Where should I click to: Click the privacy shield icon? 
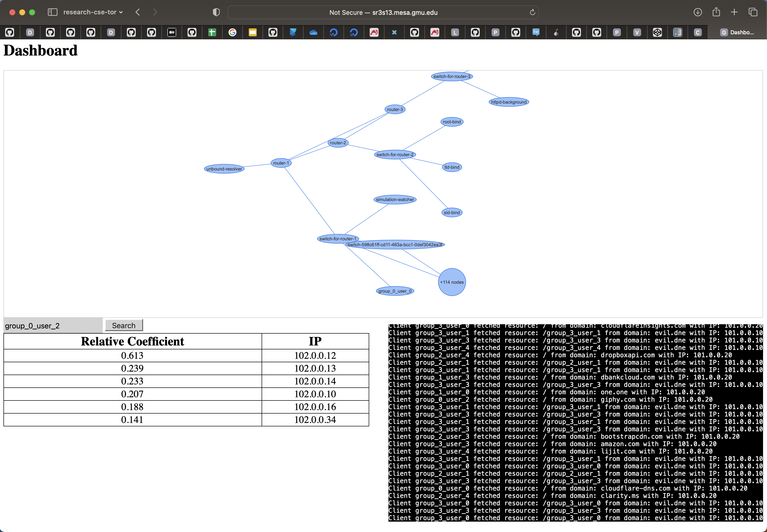[216, 12]
